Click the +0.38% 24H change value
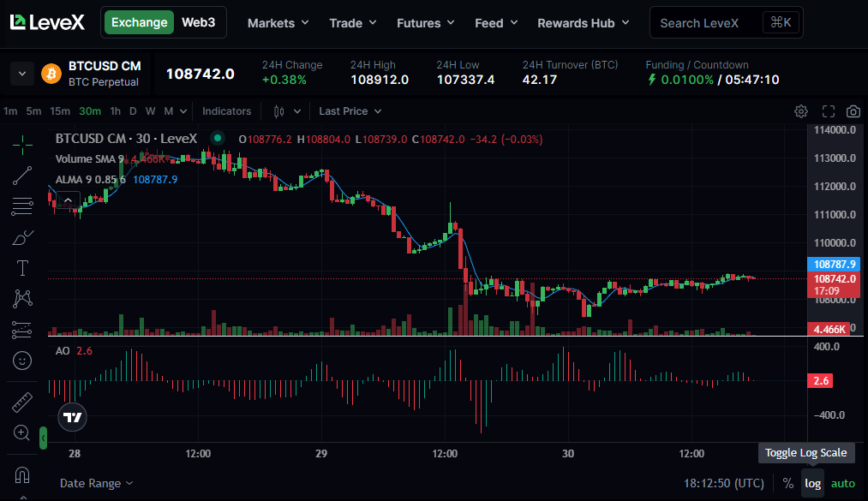This screenshot has height=501, width=868. click(284, 80)
